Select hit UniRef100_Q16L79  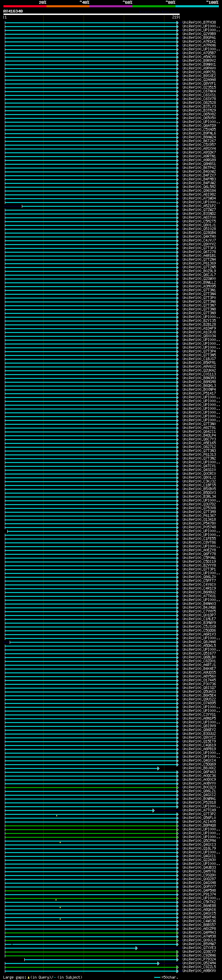coord(199,848)
